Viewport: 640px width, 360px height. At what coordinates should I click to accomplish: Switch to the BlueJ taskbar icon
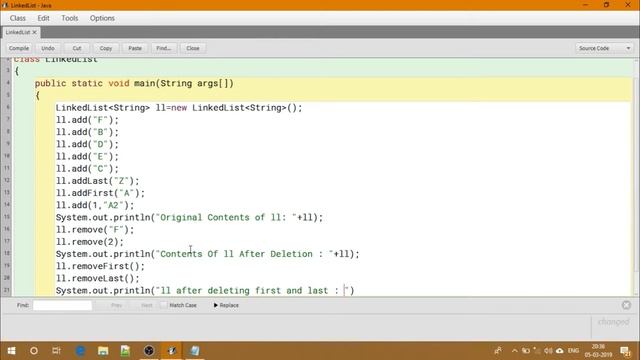pyautogui.click(x=172, y=351)
